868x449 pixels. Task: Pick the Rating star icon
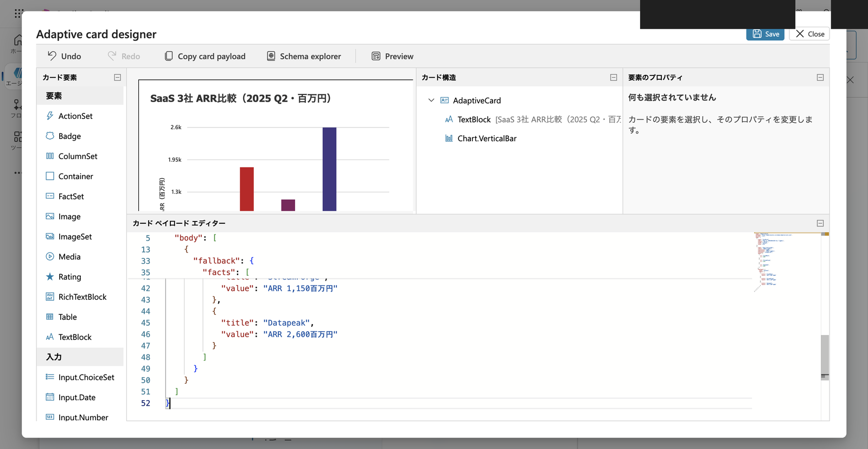pyautogui.click(x=50, y=276)
